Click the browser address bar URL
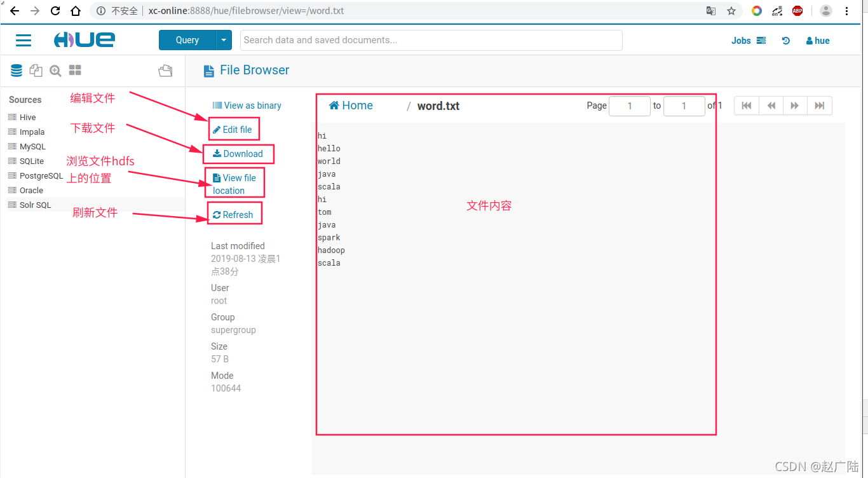Viewport: 868px width, 478px height. 246,11
